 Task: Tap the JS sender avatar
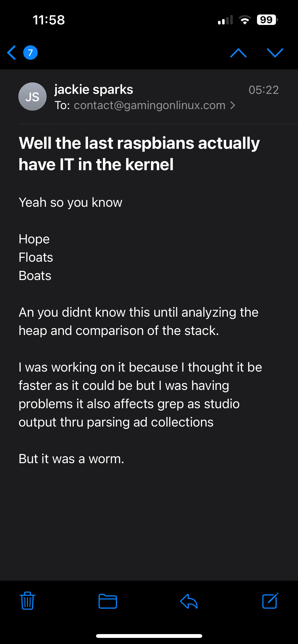32,97
